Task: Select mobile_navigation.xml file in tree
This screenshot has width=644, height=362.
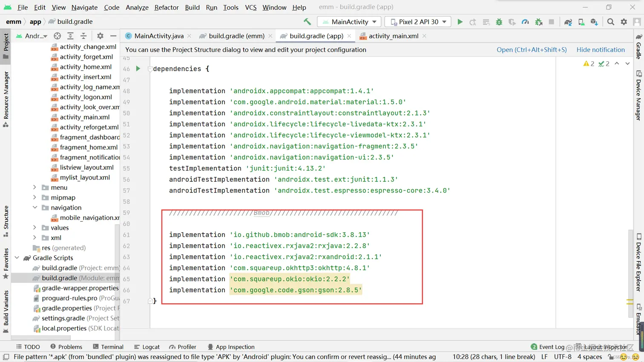Action: pyautogui.click(x=85, y=218)
